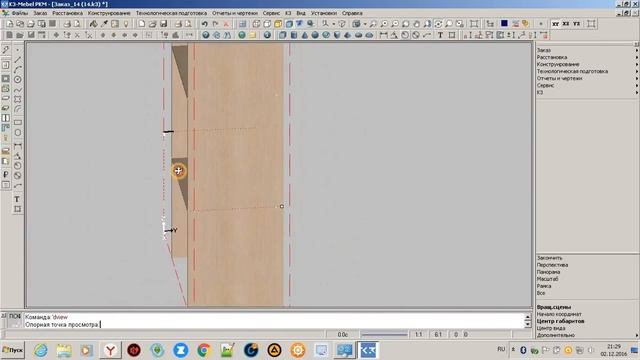Image resolution: width=640 pixels, height=360 pixels.
Task: Select the circle-with-center tool in the left toolbar
Action: [18, 80]
